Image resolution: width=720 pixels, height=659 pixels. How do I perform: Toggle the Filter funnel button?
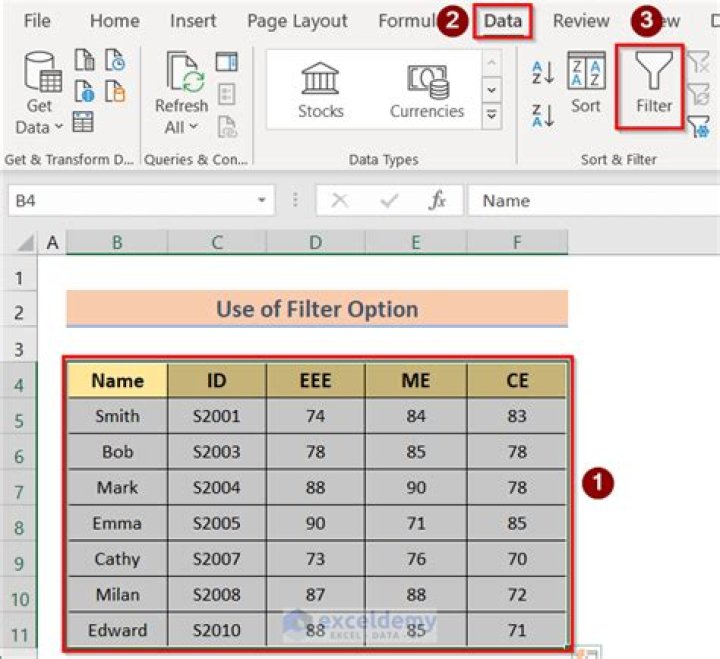653,83
